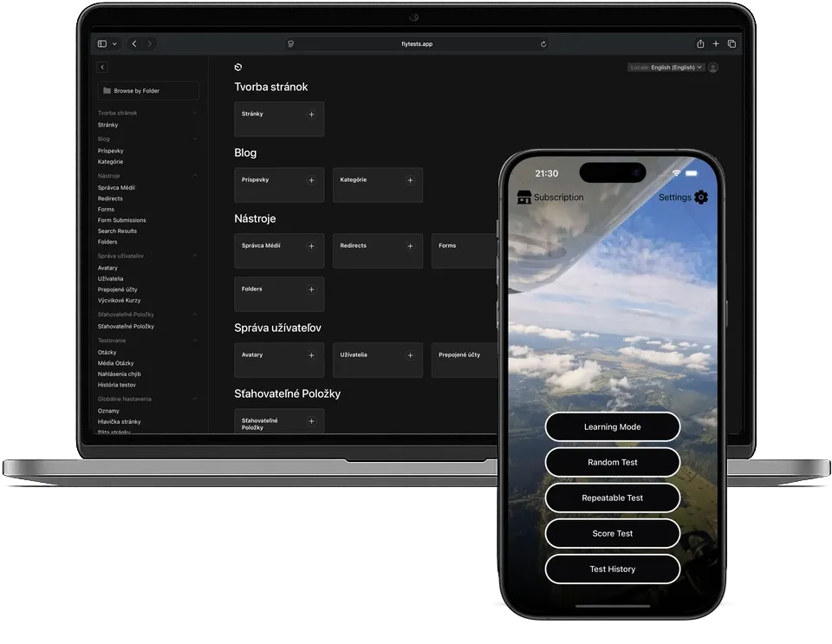Select Výcvikové Kurzy in the sidebar
This screenshot has height=644, width=832.
119,300
